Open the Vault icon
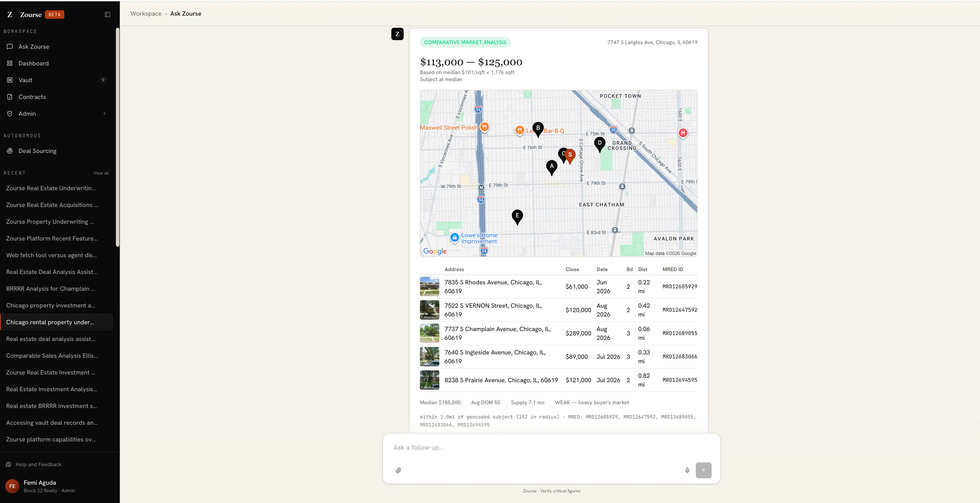This screenshot has height=503, width=980. (10, 80)
